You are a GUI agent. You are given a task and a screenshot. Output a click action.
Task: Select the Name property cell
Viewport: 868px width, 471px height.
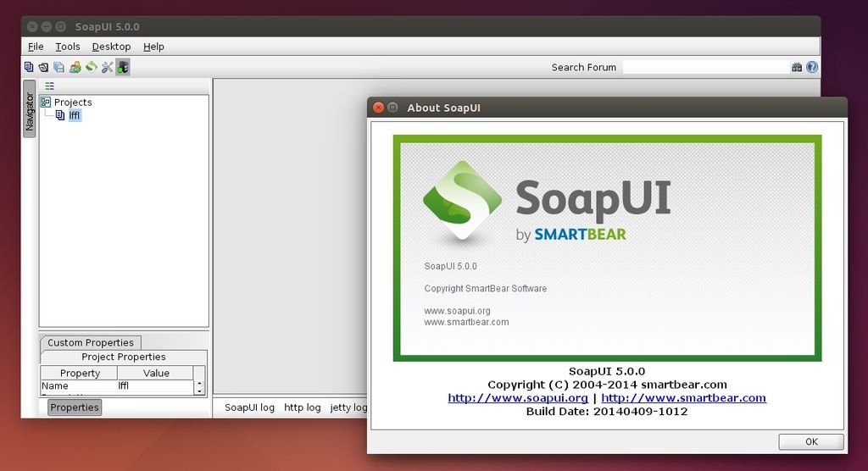79,385
